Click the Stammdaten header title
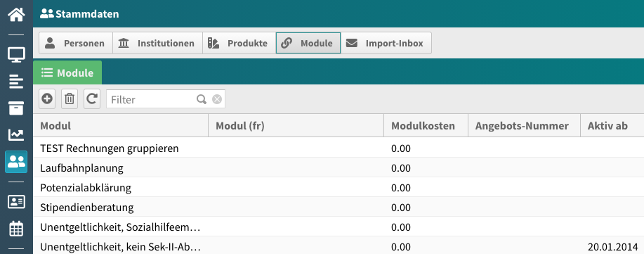 [x=87, y=14]
